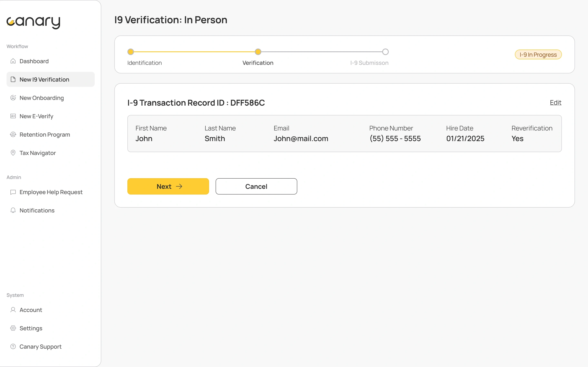Click the Edit link for transaction record
The image size is (588, 367).
tap(556, 102)
